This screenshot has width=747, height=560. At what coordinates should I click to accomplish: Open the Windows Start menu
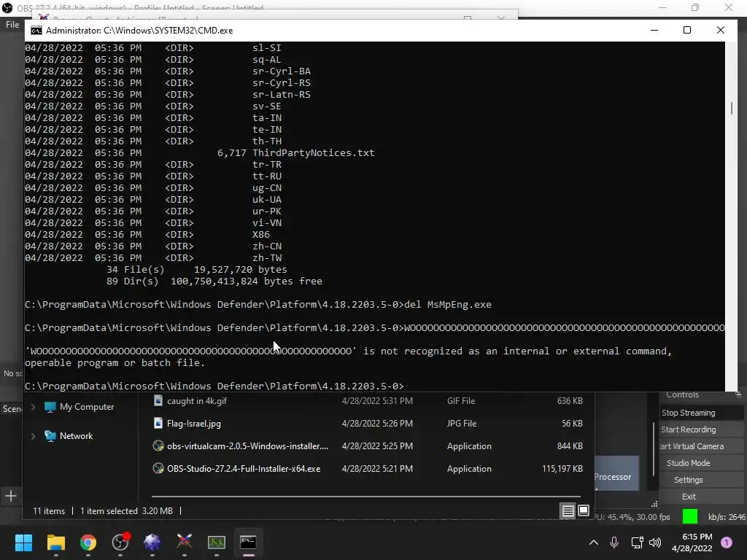click(23, 542)
